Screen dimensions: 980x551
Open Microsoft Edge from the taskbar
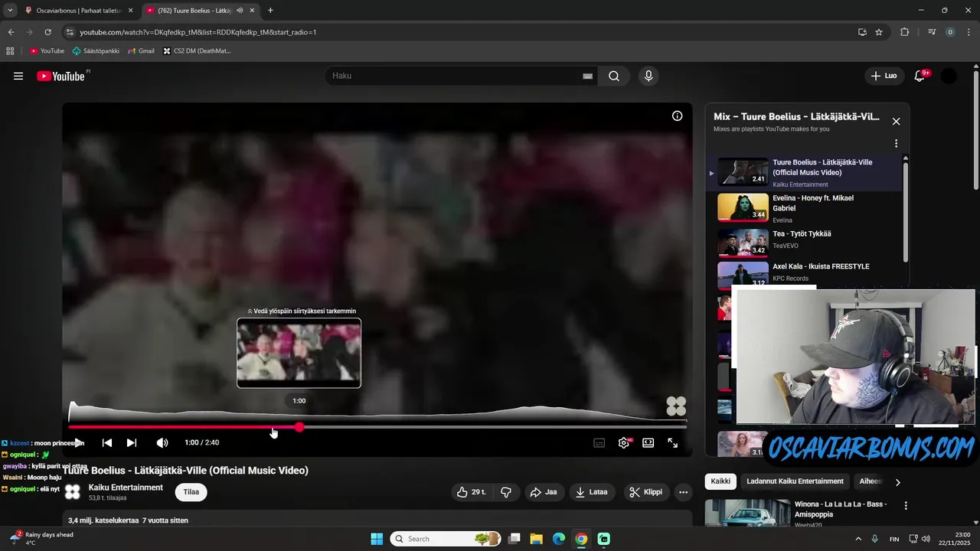click(559, 539)
